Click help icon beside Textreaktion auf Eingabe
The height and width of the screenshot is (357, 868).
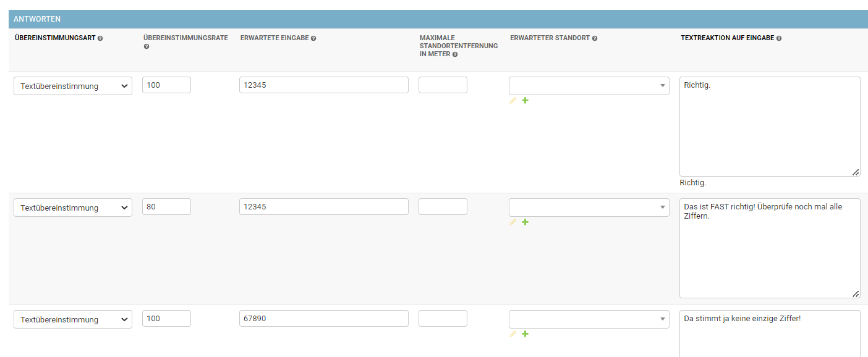pyautogui.click(x=779, y=38)
